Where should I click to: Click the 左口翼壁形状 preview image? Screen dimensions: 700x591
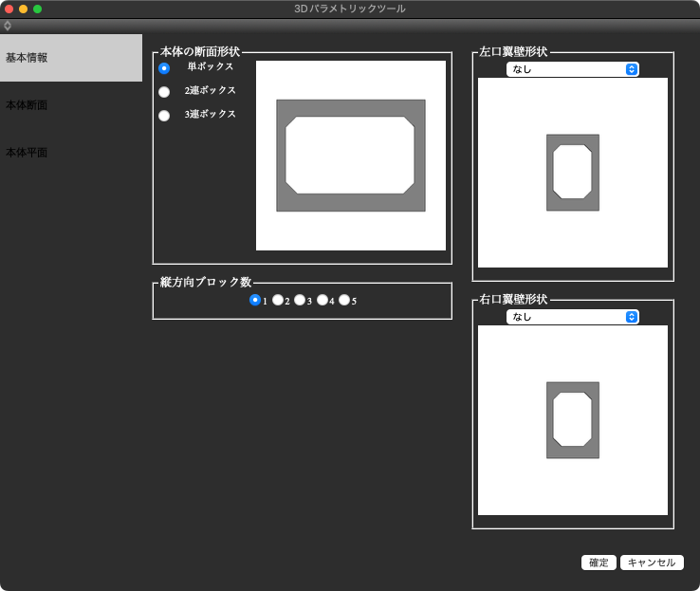coord(572,173)
